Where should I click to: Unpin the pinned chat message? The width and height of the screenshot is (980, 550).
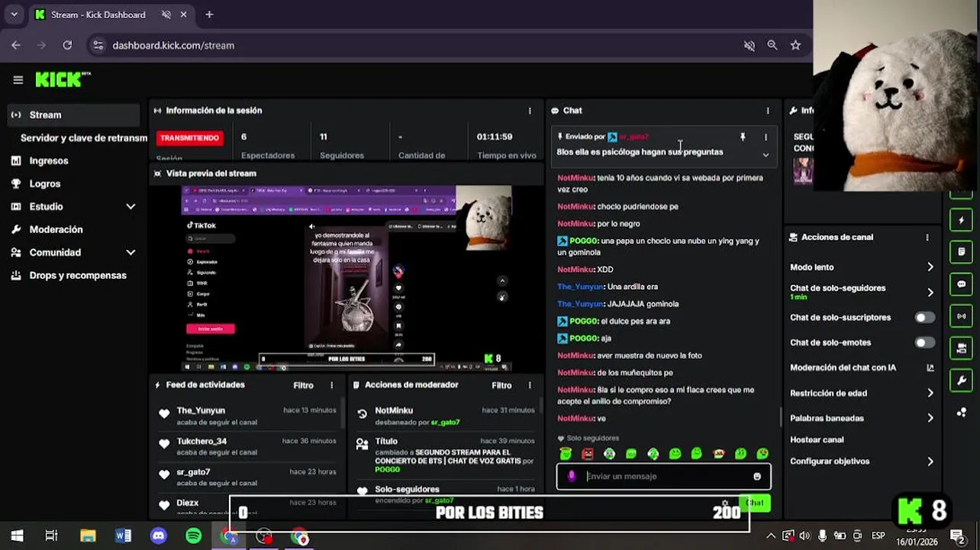point(743,137)
